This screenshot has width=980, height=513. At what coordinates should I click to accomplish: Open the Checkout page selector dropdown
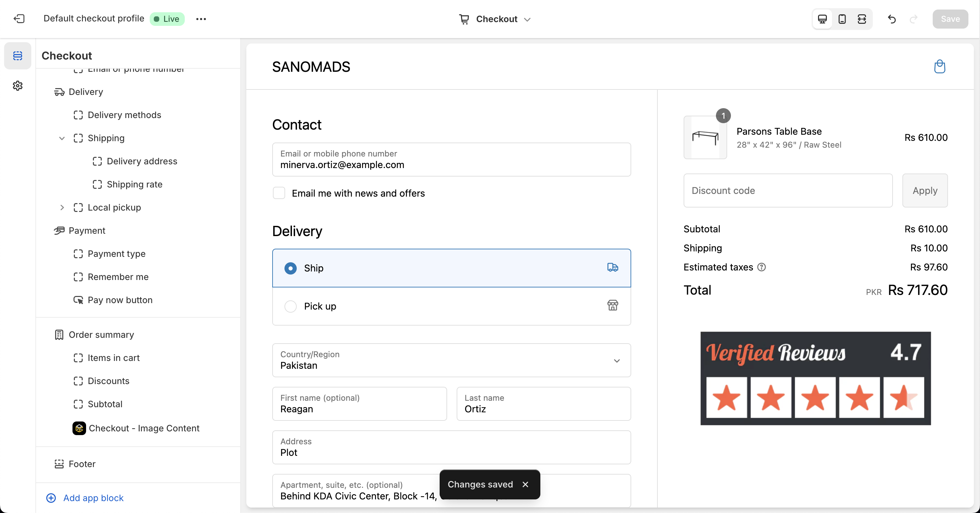(495, 19)
